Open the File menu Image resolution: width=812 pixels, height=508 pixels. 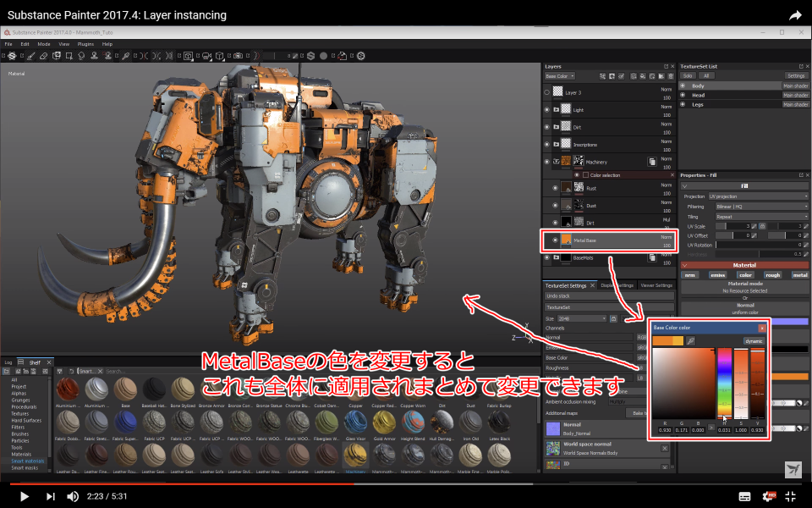pyautogui.click(x=8, y=44)
